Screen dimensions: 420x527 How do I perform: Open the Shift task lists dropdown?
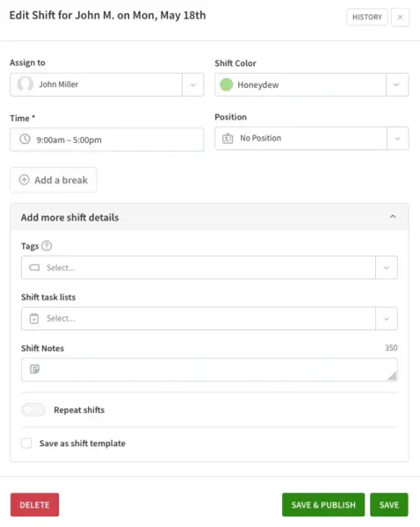[387, 319]
